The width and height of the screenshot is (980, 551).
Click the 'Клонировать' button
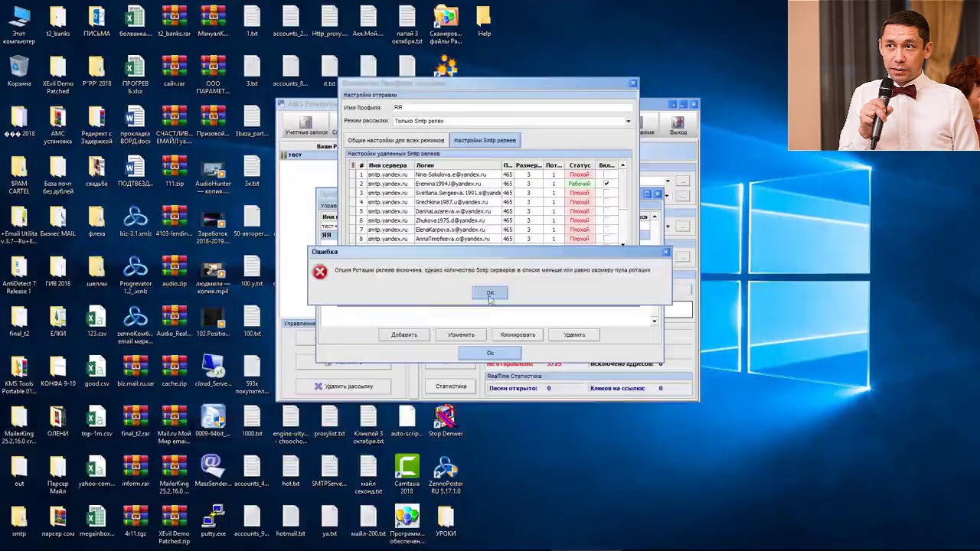click(x=518, y=334)
